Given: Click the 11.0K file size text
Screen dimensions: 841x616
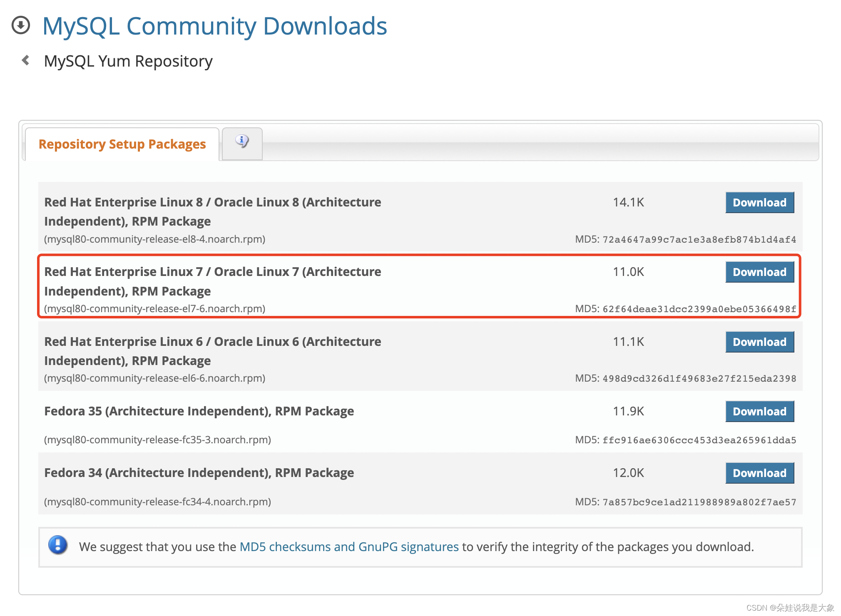Looking at the screenshot, I should pos(628,272).
